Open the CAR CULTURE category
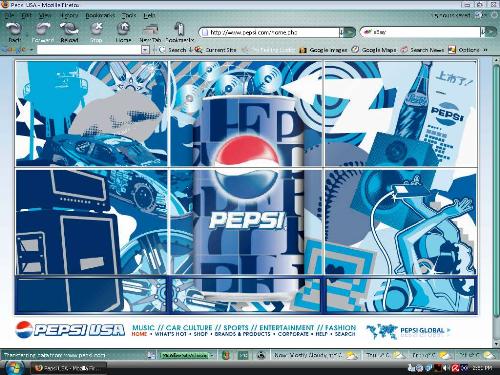The image size is (500, 375). [189, 327]
